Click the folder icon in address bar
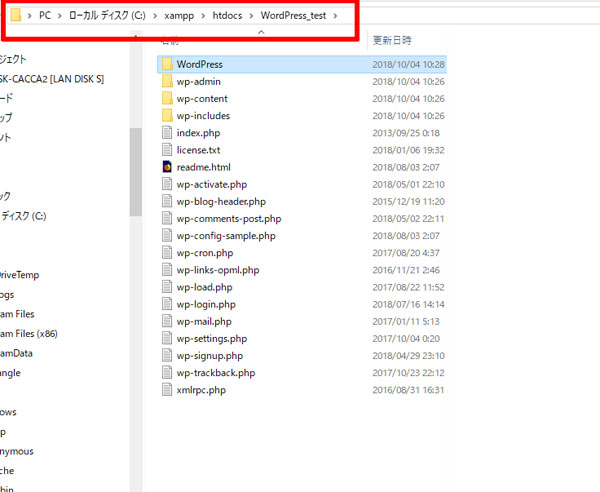Image resolution: width=600 pixels, height=492 pixels. tap(16, 15)
